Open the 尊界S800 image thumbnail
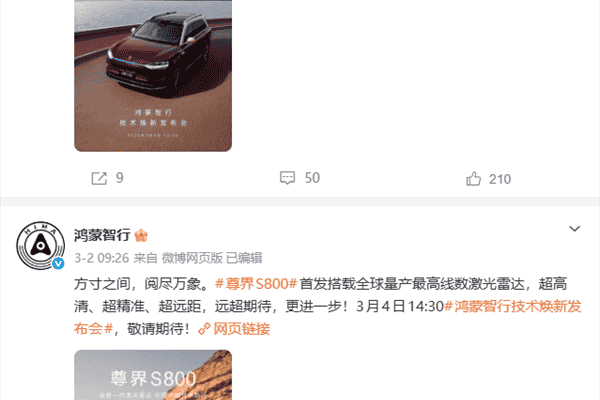600x400 pixels. (x=153, y=375)
